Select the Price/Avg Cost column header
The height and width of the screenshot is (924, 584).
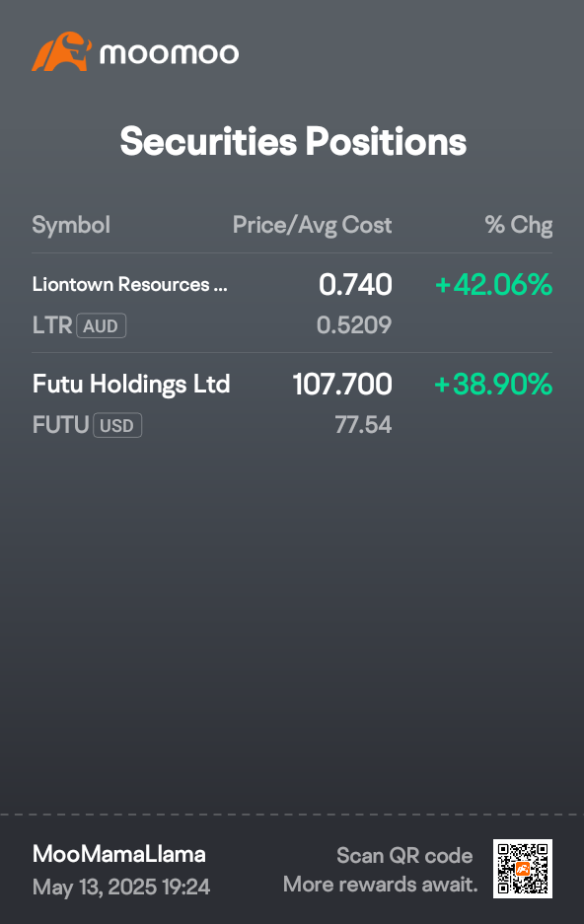(313, 225)
